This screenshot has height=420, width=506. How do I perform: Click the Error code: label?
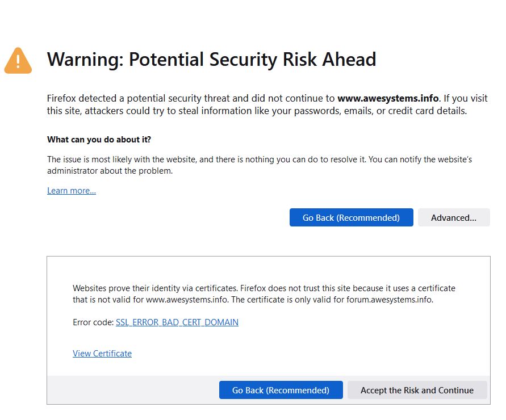tap(93, 322)
